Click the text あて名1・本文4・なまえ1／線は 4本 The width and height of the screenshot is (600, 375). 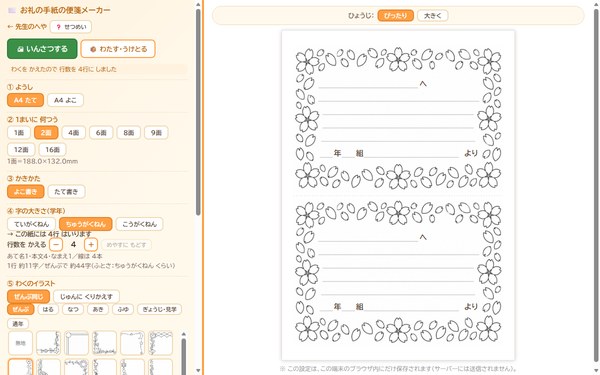coord(55,256)
